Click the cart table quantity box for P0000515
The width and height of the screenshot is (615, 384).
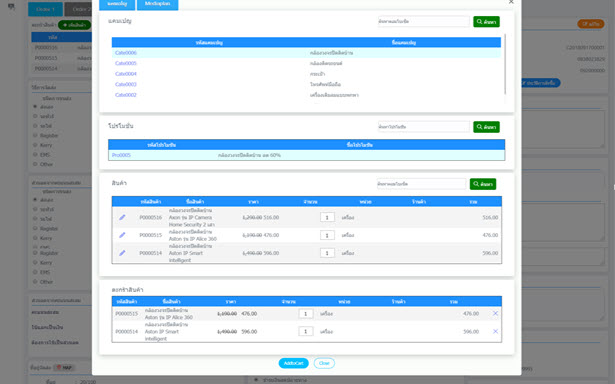point(306,314)
